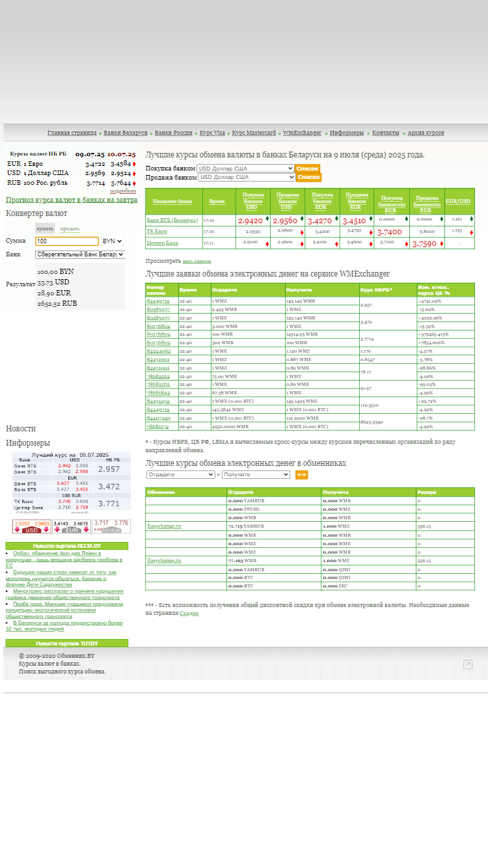Open the 'Банк ВТБ (Беларусь)' link
Screen dimensions: 488x868
(x=172, y=221)
